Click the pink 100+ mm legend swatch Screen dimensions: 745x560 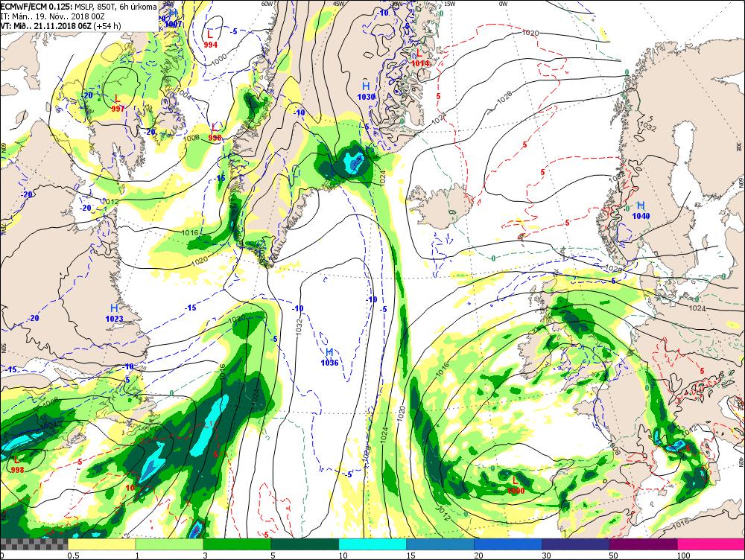pos(711,544)
